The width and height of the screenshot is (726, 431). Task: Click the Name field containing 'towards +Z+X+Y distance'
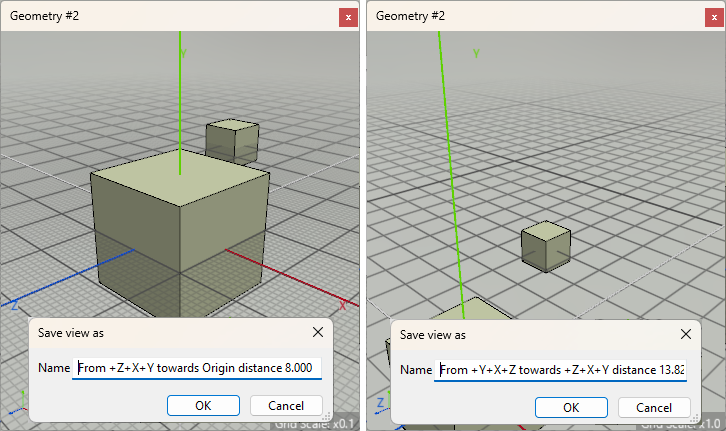point(560,370)
